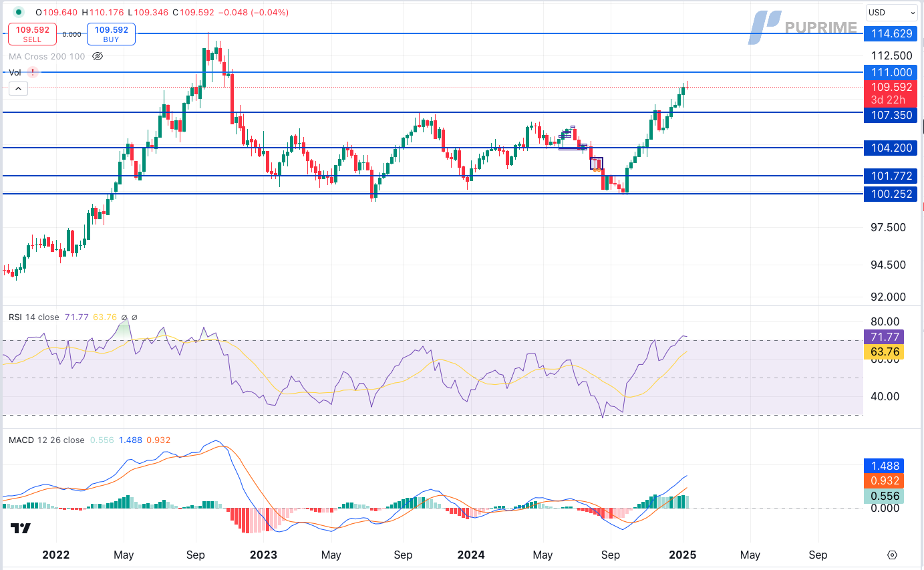
Task: Click the first null symbol in RSI legend
Action: 124,317
